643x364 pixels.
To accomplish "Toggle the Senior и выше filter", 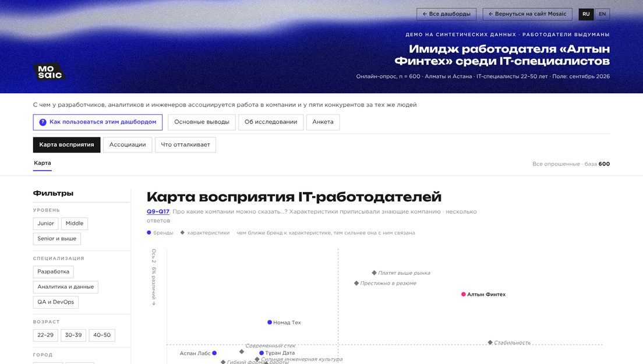I will point(56,239).
